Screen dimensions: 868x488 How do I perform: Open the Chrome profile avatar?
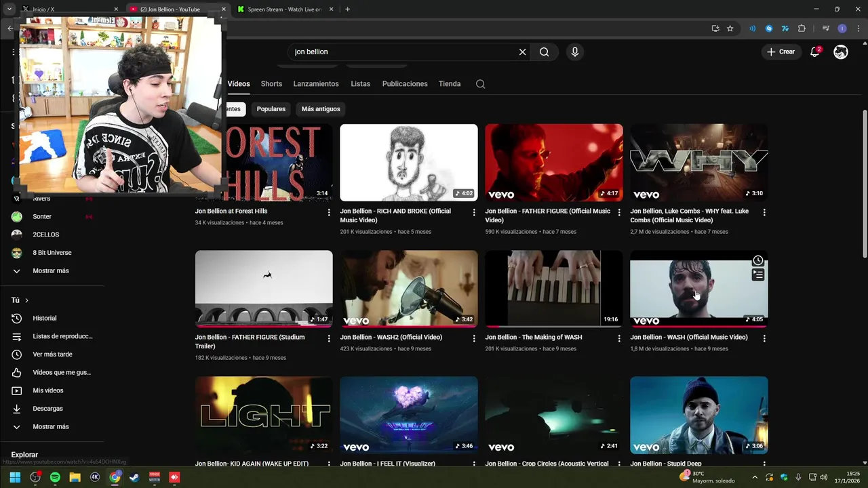tap(842, 28)
